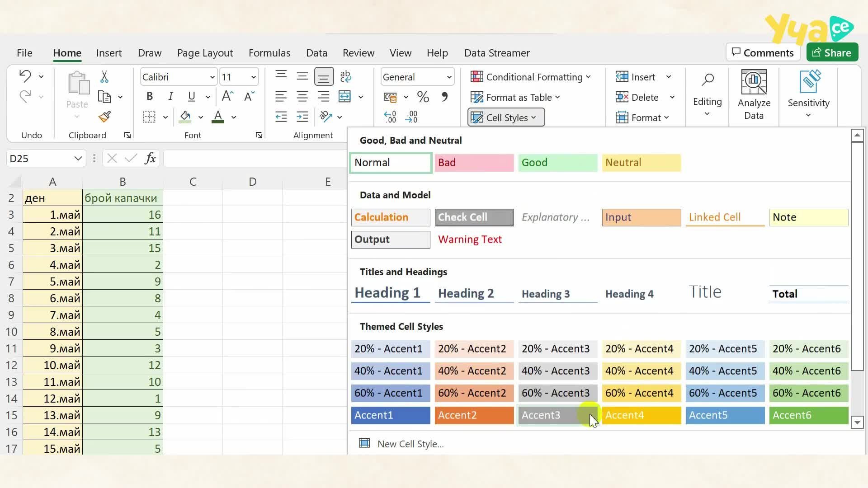This screenshot has width=868, height=488.
Task: Apply the 60% - Accent6 style
Action: point(809,393)
